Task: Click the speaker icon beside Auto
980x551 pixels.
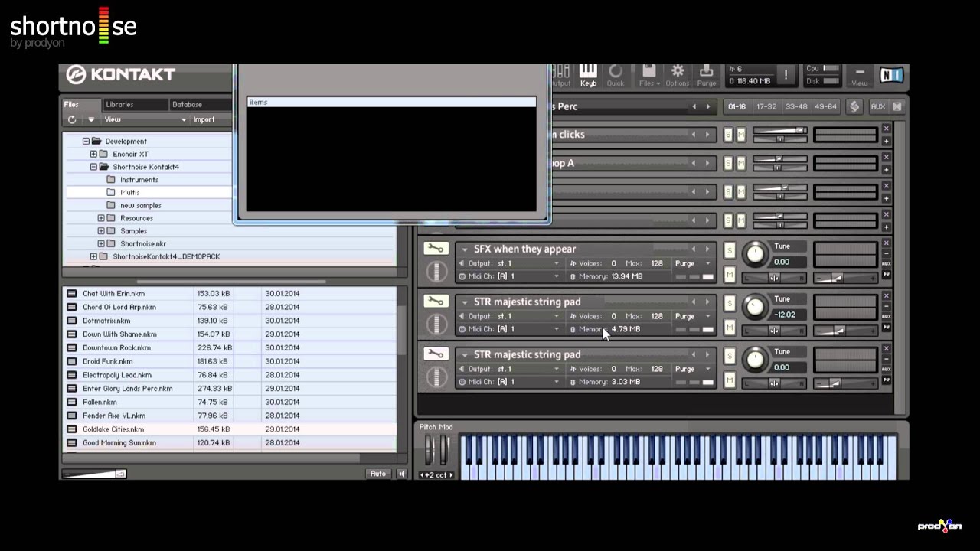Action: (402, 474)
